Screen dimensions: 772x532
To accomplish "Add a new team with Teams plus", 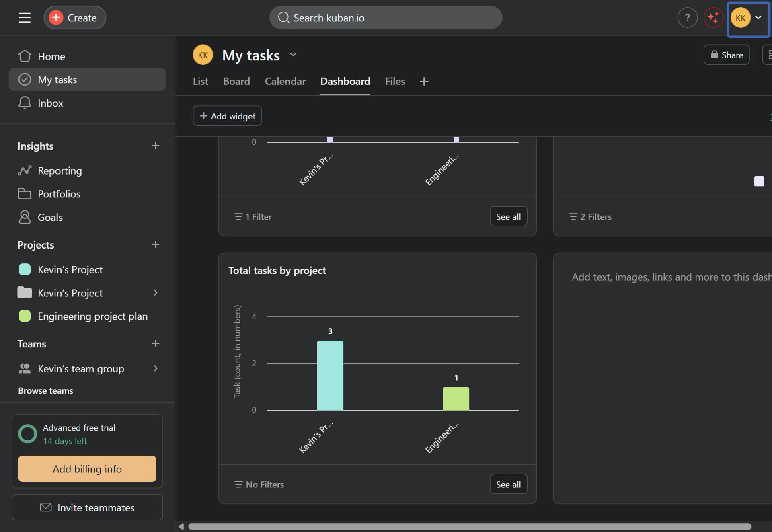I will (156, 343).
